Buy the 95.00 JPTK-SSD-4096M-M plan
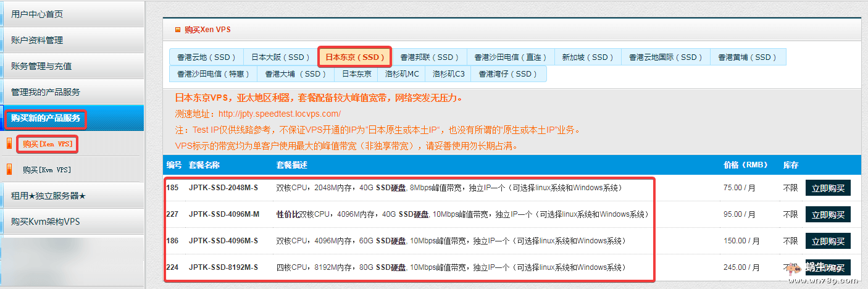 point(828,214)
